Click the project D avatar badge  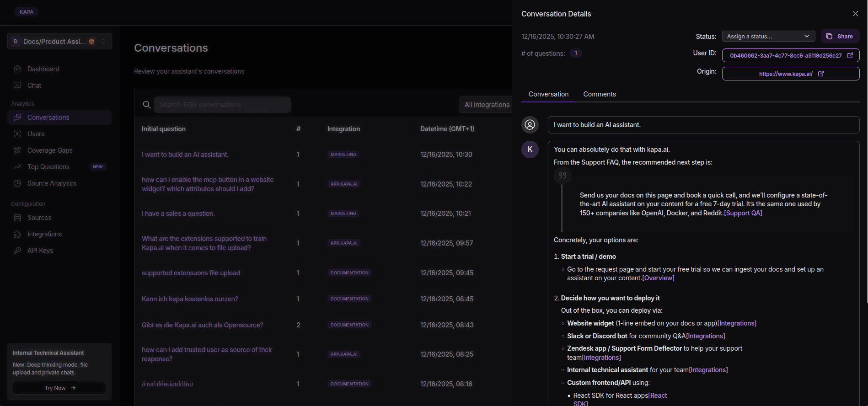[16, 42]
